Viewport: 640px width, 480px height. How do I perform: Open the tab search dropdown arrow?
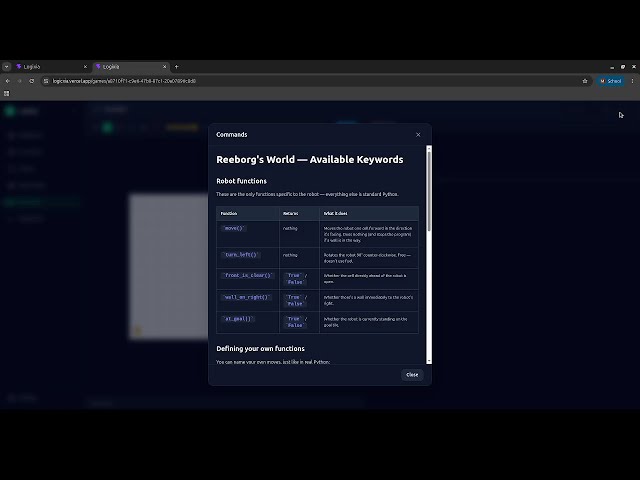coord(7,67)
